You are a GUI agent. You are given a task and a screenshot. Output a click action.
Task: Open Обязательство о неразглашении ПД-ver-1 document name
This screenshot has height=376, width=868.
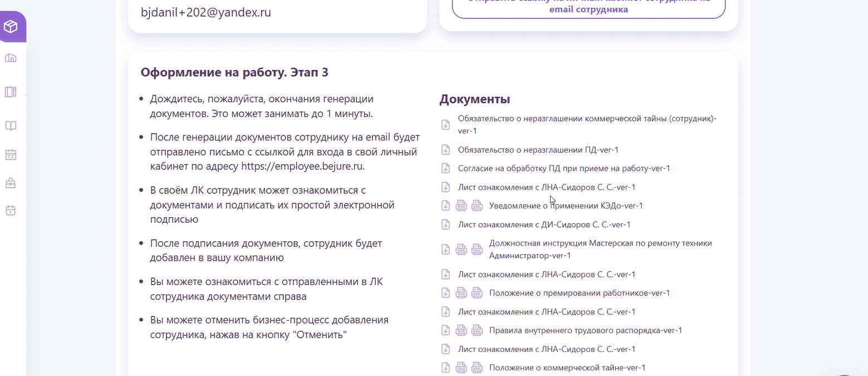[538, 150]
